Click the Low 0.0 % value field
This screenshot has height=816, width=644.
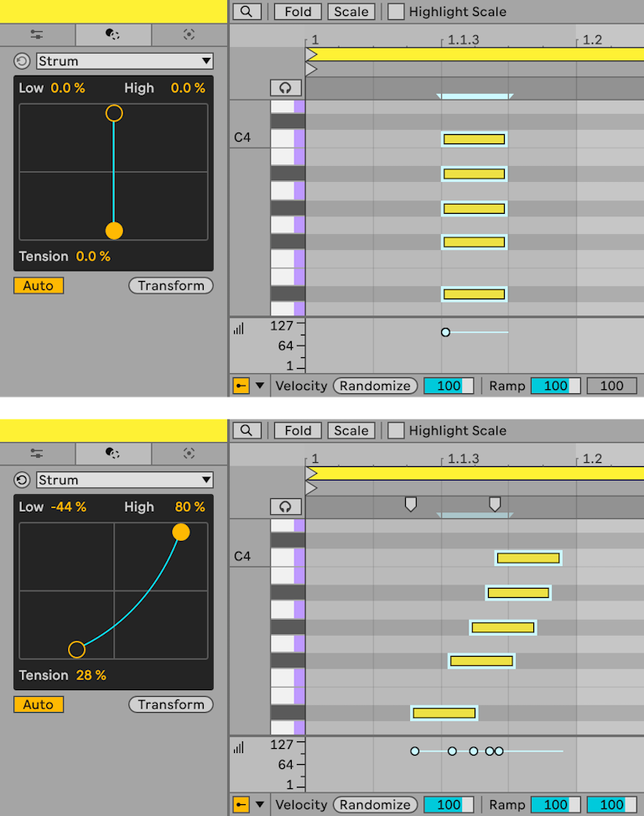click(x=68, y=88)
